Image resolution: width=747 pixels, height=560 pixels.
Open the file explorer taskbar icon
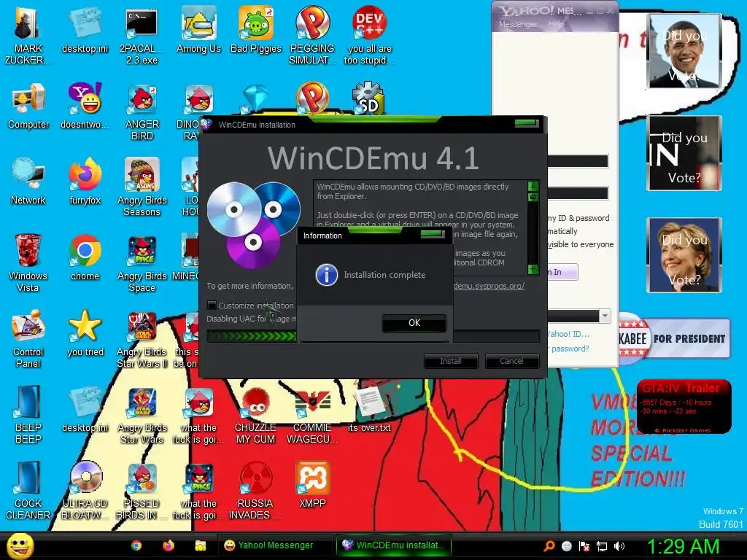click(x=201, y=545)
